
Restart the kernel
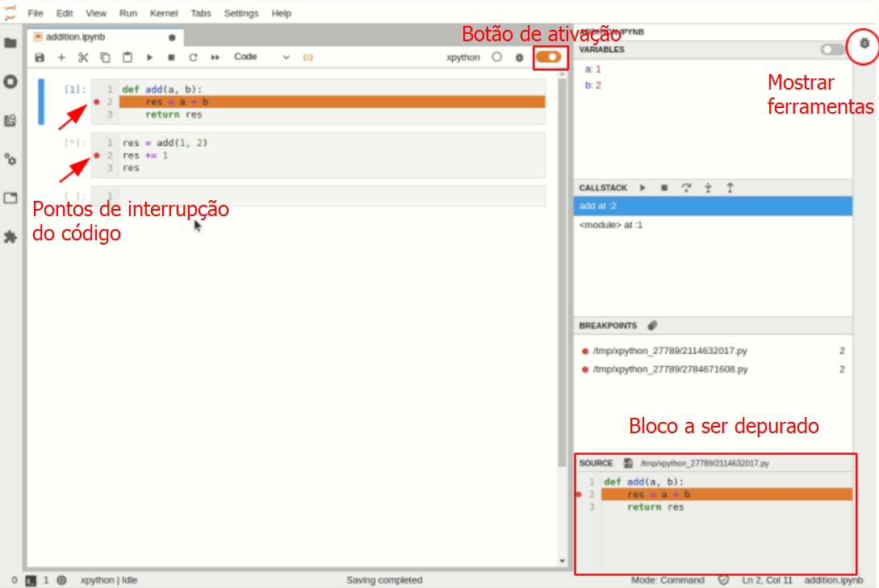[194, 57]
